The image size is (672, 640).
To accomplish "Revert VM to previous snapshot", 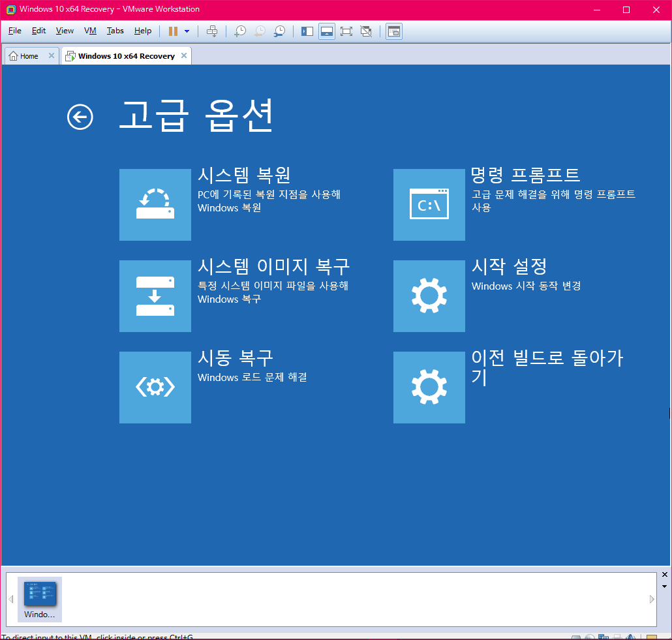I will pyautogui.click(x=260, y=31).
